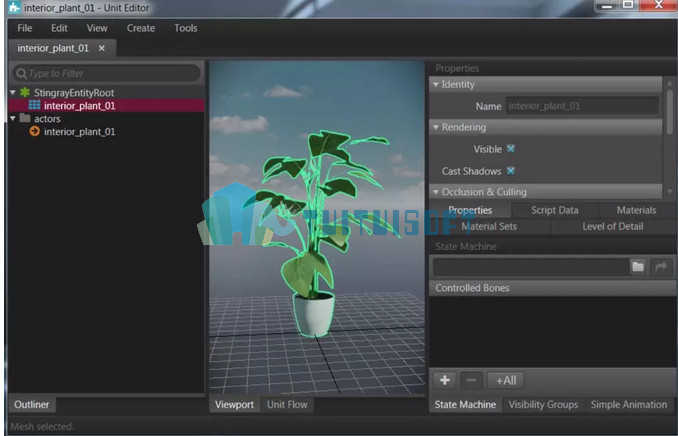
Task: Browse for a State Machine with folder icon
Action: [x=638, y=266]
